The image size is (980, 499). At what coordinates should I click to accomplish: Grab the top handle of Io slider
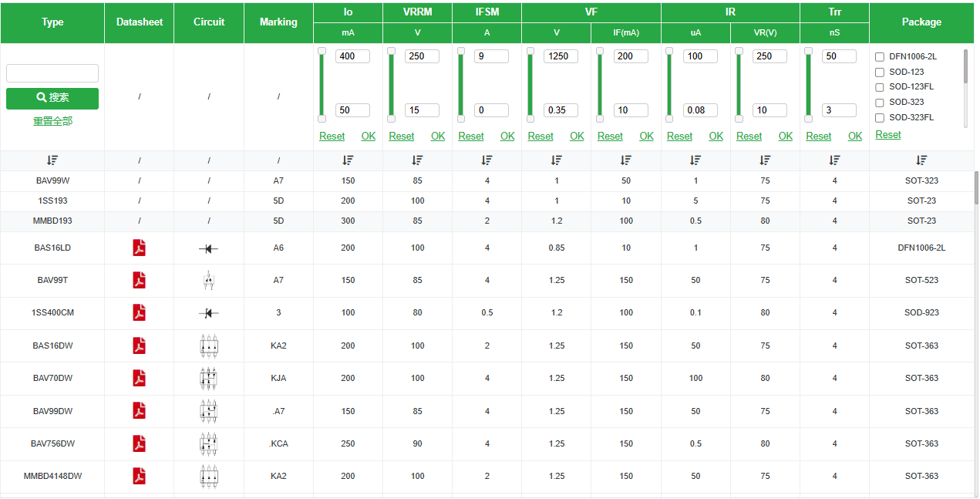click(322, 51)
